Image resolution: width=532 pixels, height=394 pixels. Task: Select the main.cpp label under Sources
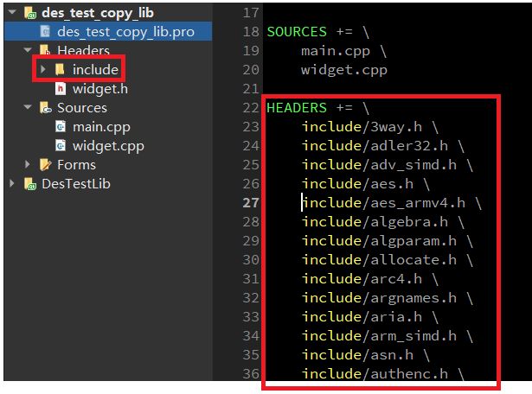(103, 127)
